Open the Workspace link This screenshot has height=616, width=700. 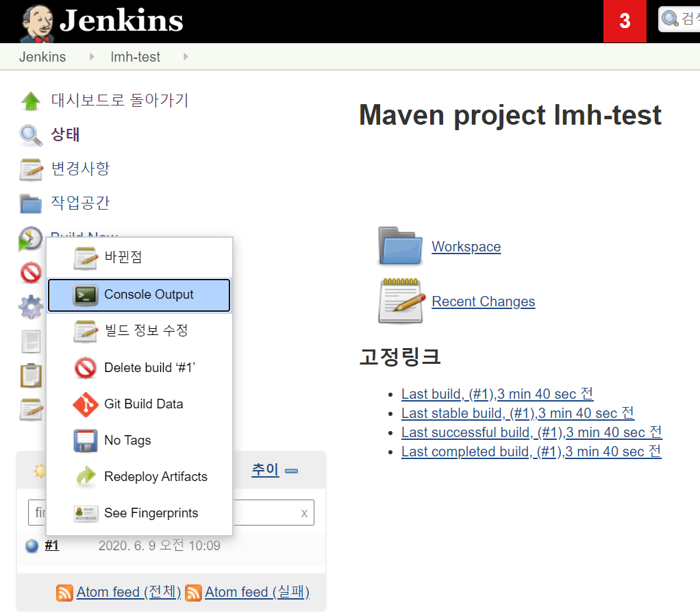pos(466,247)
